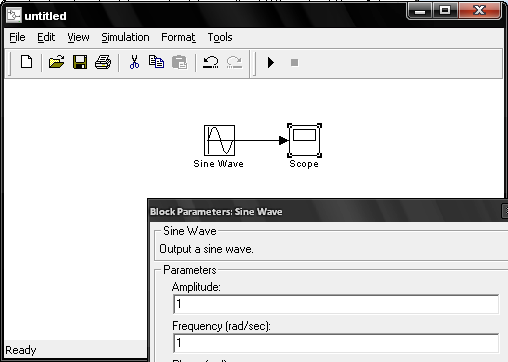
Task: Open the File menu
Action: [17, 37]
